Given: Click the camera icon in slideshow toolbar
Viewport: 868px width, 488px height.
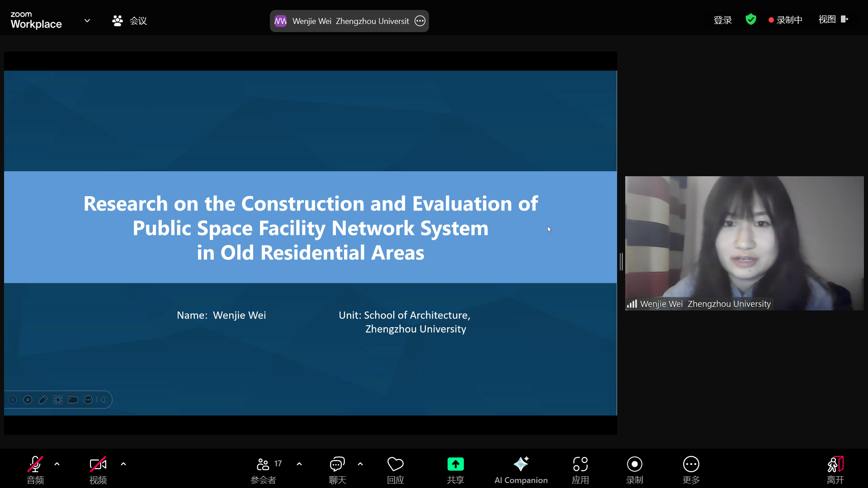Looking at the screenshot, I should tap(73, 400).
